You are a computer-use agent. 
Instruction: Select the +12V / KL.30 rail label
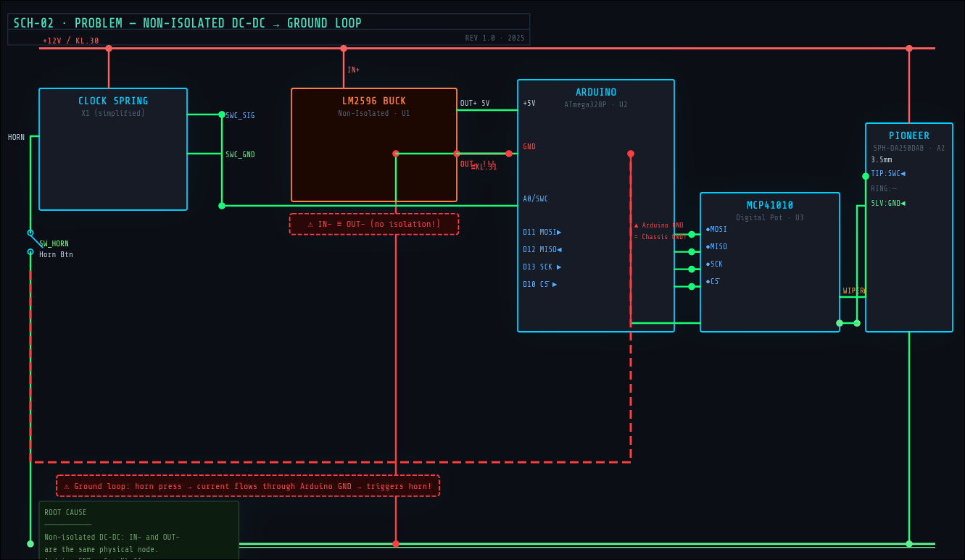70,41
